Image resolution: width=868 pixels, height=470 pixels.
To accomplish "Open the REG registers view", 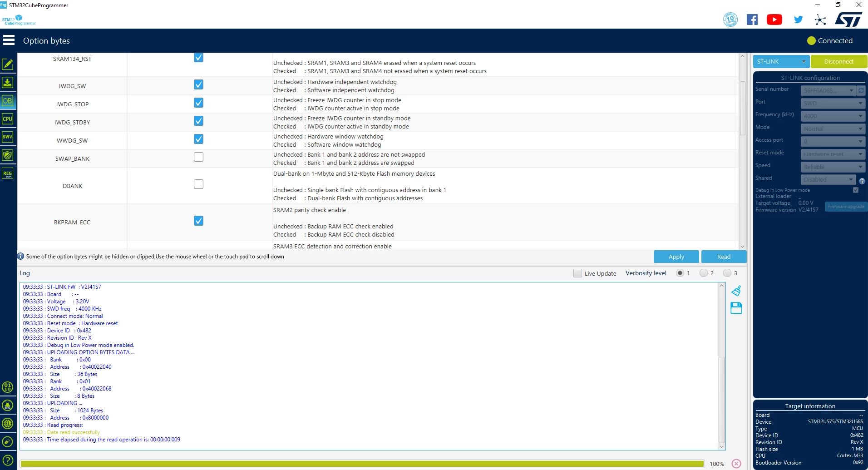I will (x=8, y=173).
